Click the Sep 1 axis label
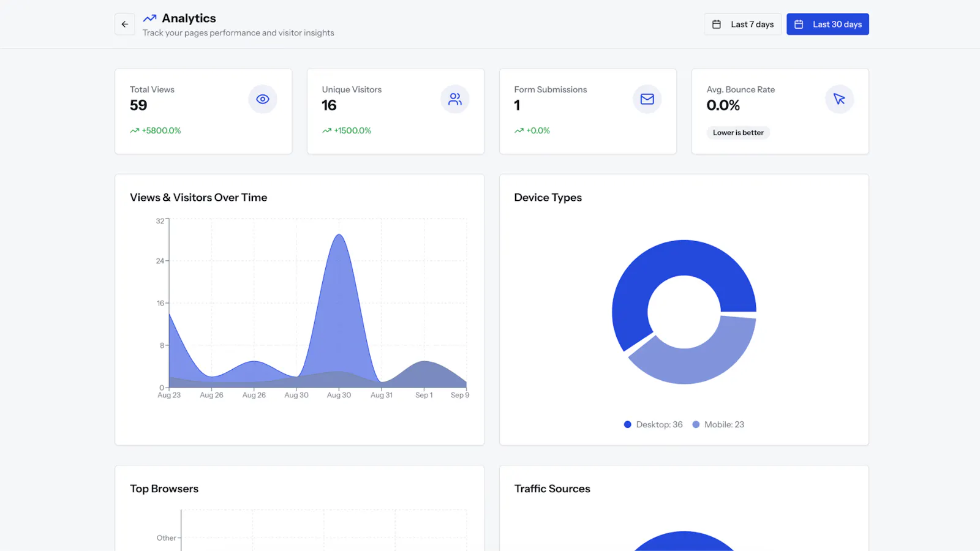The image size is (980, 551). click(424, 395)
